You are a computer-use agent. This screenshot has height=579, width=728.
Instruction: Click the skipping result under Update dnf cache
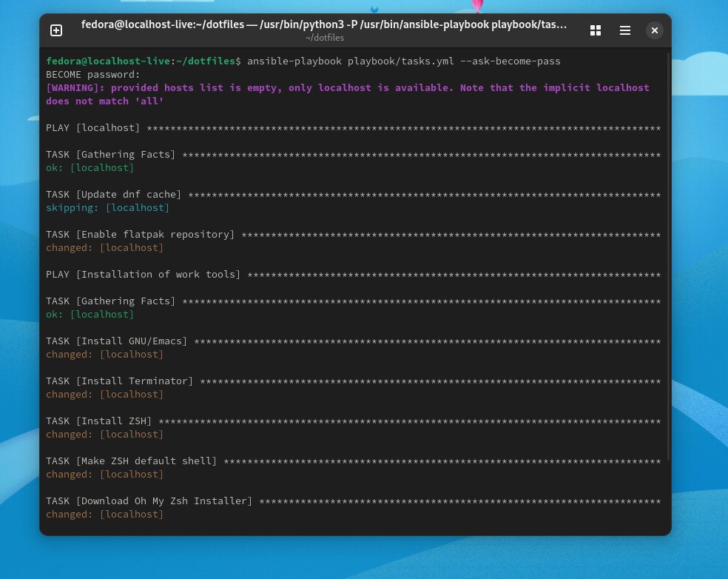pyautogui.click(x=107, y=207)
